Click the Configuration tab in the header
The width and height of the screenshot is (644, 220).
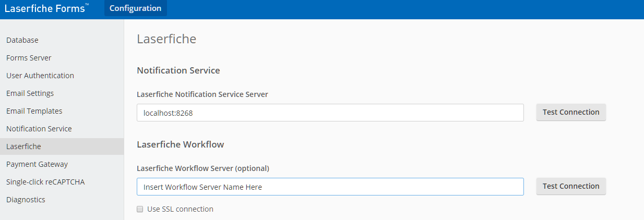pos(135,8)
